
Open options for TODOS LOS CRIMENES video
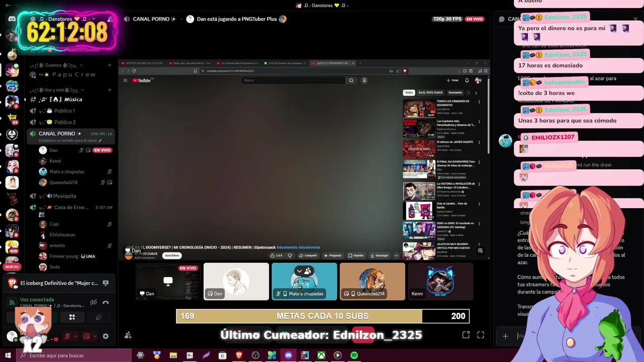pyautogui.click(x=479, y=102)
